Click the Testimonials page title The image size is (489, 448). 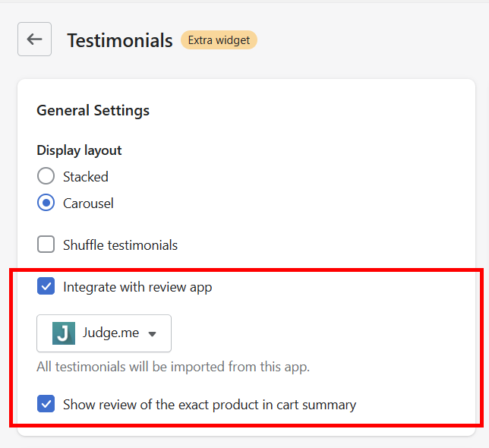click(120, 40)
